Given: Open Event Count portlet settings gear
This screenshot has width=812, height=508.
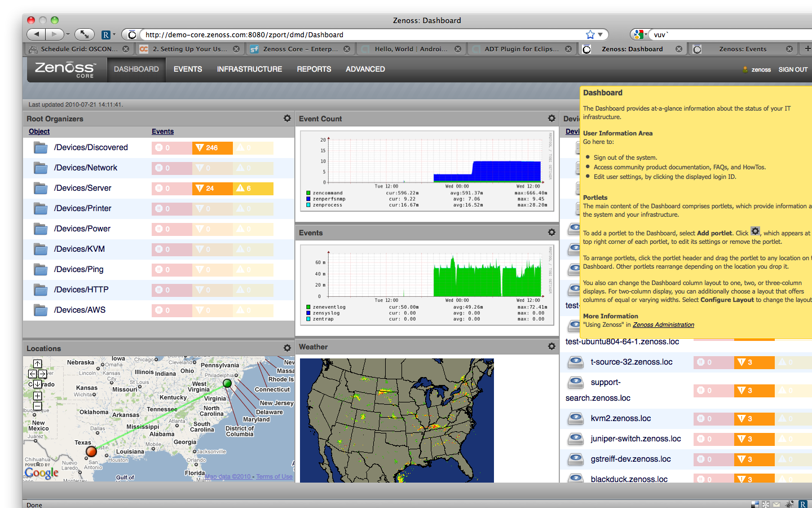Looking at the screenshot, I should pos(551,119).
